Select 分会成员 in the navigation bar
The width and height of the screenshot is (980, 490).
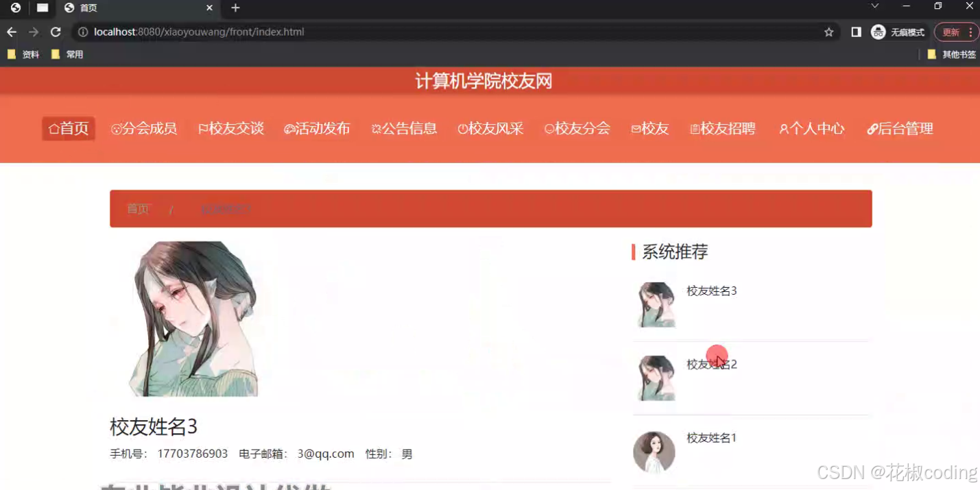pos(144,128)
